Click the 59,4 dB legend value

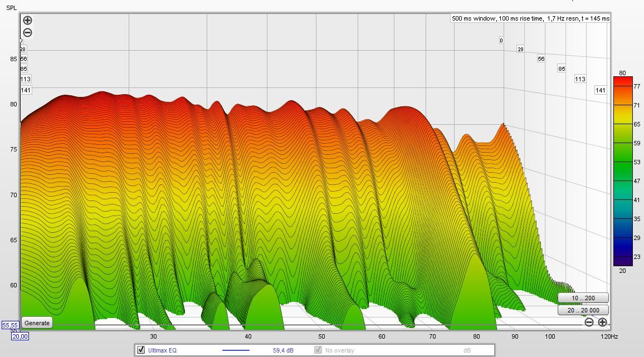point(283,350)
